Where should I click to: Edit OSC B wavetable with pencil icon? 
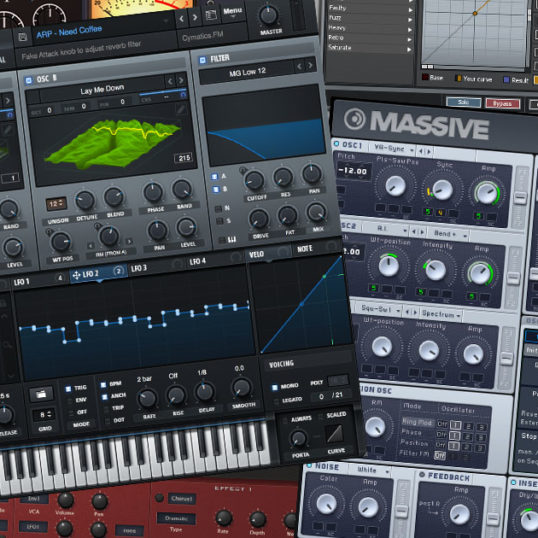click(180, 109)
